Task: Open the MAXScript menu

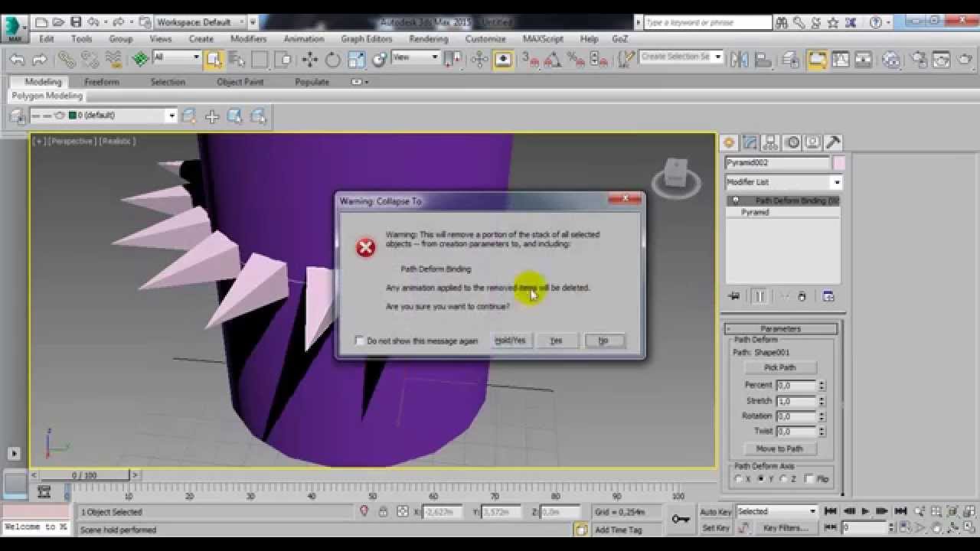Action: pyautogui.click(x=543, y=38)
